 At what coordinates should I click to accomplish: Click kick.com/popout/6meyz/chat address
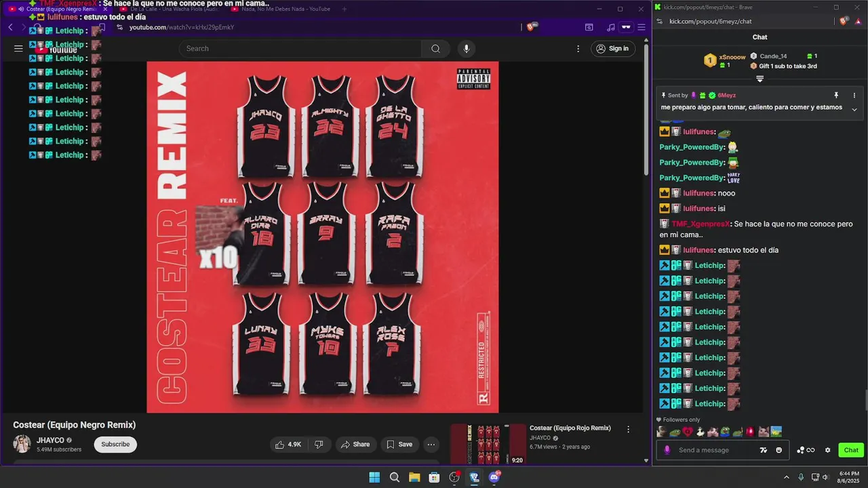(x=710, y=22)
